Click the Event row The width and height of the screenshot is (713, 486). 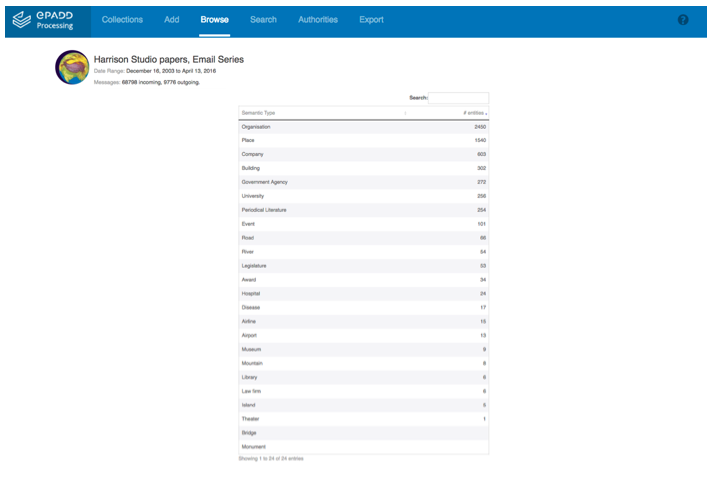coord(364,224)
